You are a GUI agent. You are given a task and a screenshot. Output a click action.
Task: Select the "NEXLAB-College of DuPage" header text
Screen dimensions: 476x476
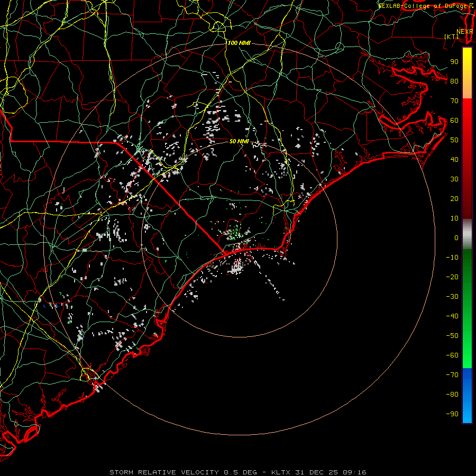pyautogui.click(x=423, y=6)
